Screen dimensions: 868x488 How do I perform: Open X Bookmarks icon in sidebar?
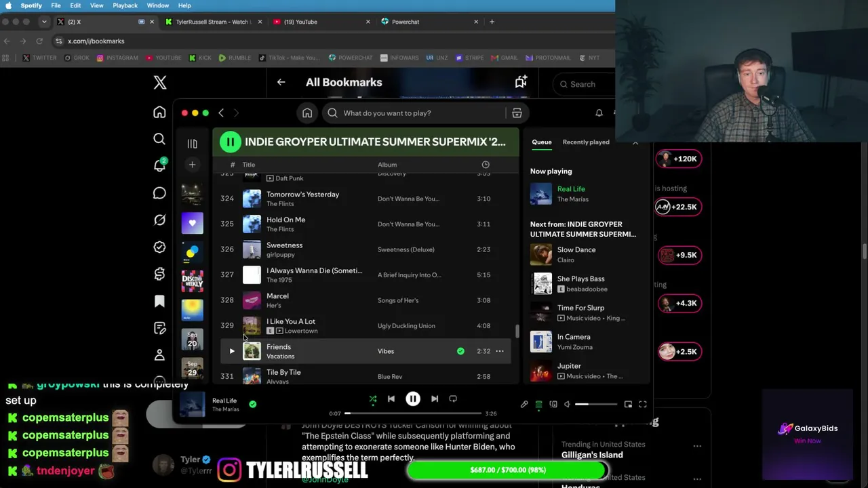tap(159, 302)
